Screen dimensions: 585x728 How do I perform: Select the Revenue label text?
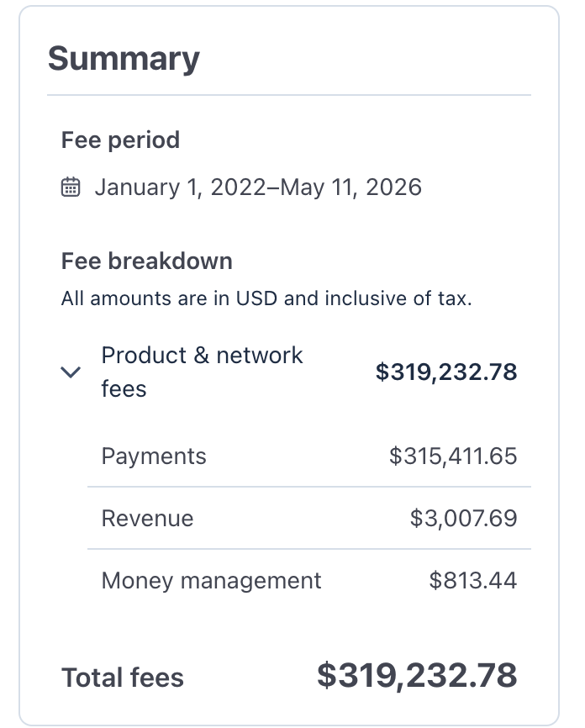pos(148,518)
